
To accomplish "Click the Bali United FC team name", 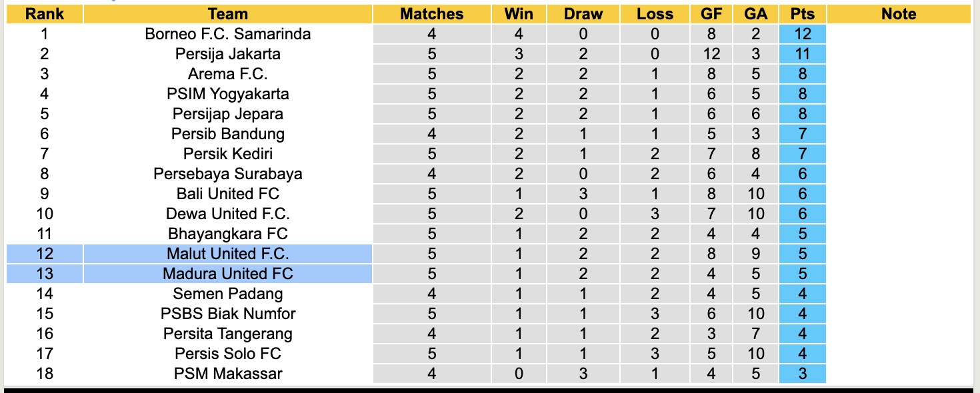I will [227, 194].
